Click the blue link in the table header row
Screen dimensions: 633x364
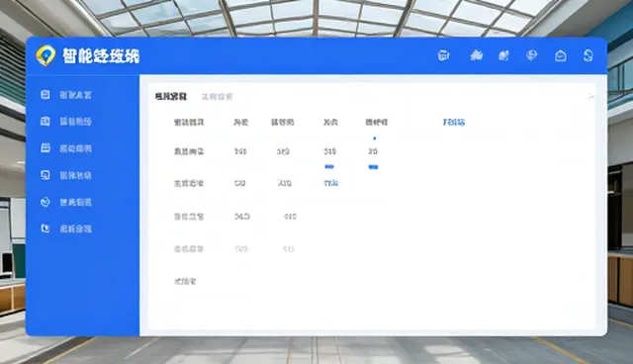pos(454,122)
